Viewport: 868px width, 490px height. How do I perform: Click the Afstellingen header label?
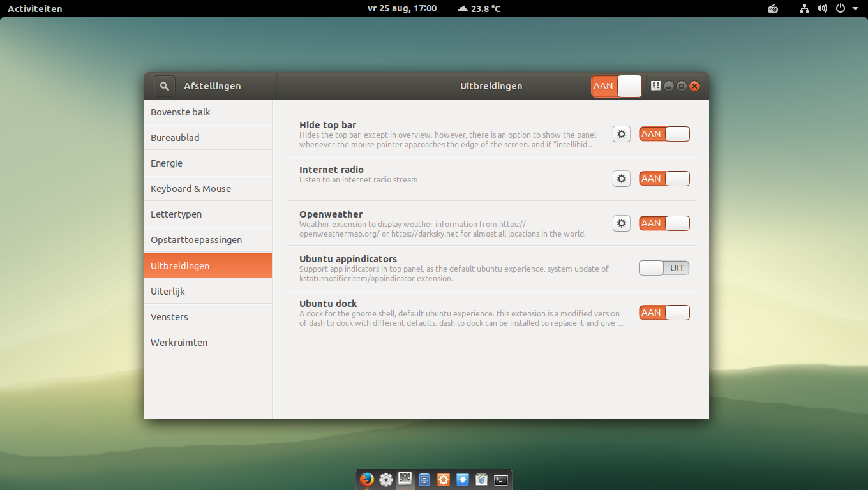point(212,86)
